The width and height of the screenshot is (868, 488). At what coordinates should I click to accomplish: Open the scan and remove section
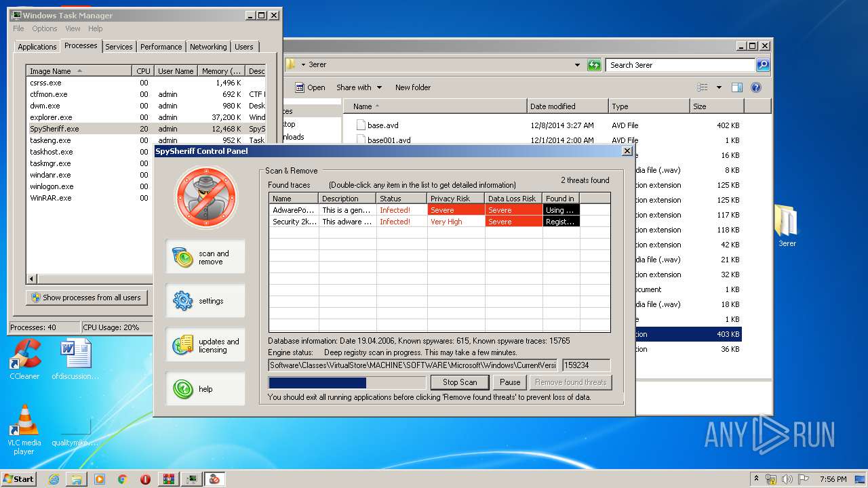point(205,257)
